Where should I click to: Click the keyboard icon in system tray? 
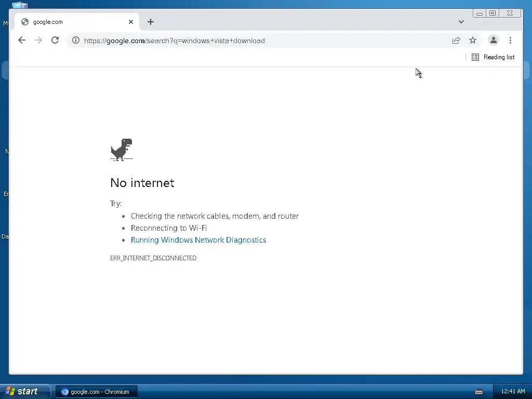(x=479, y=392)
